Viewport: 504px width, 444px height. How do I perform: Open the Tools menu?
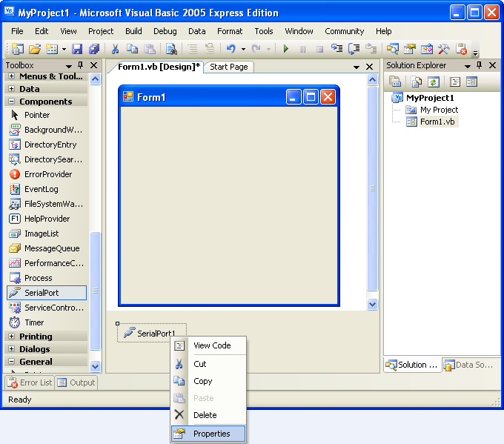(x=264, y=31)
